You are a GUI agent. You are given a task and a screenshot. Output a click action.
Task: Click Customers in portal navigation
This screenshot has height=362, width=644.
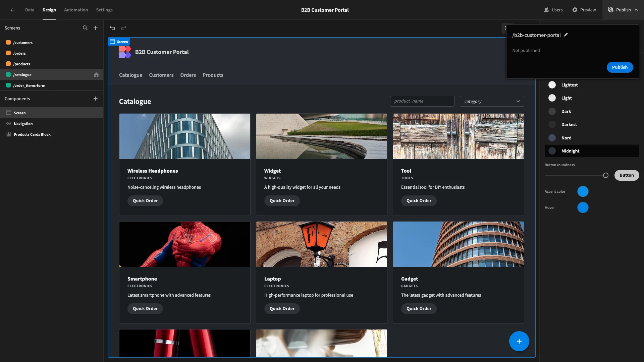pyautogui.click(x=161, y=75)
